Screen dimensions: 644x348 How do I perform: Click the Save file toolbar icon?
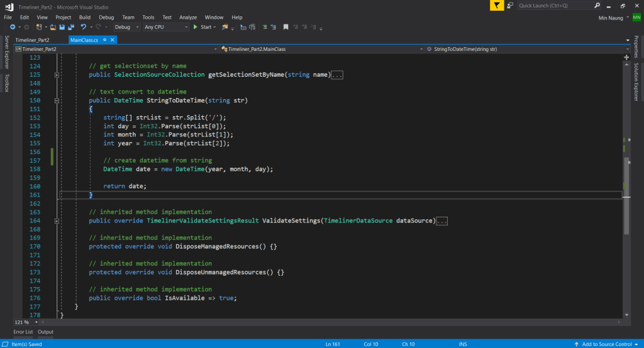[62, 28]
